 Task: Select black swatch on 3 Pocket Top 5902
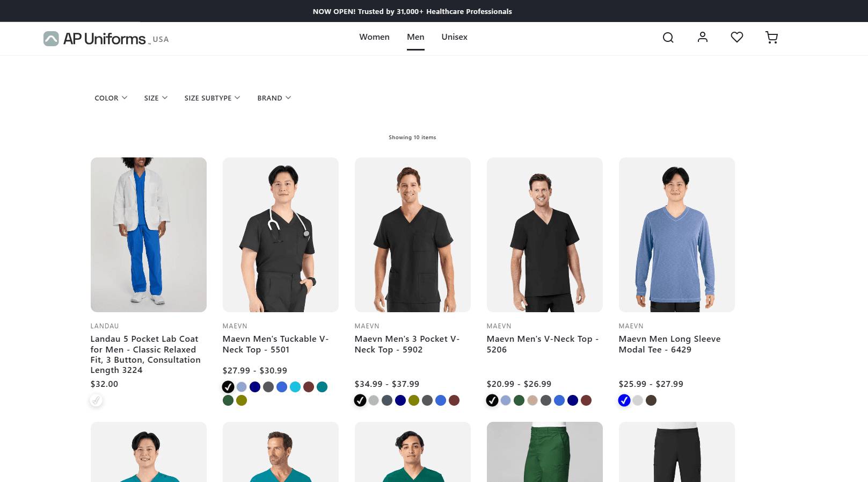click(x=360, y=400)
